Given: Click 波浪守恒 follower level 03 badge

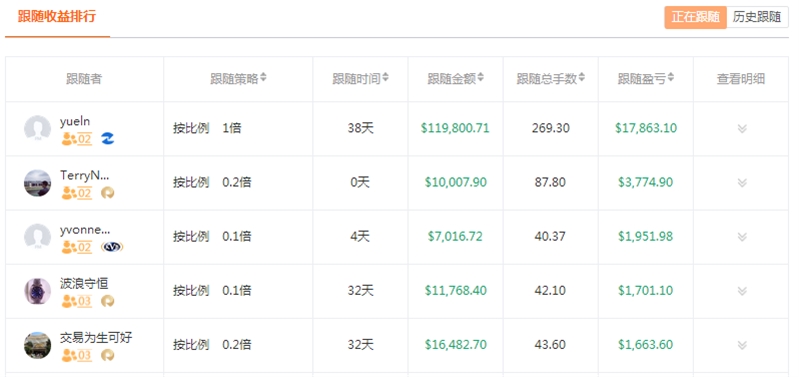Looking at the screenshot, I should click(x=76, y=301).
